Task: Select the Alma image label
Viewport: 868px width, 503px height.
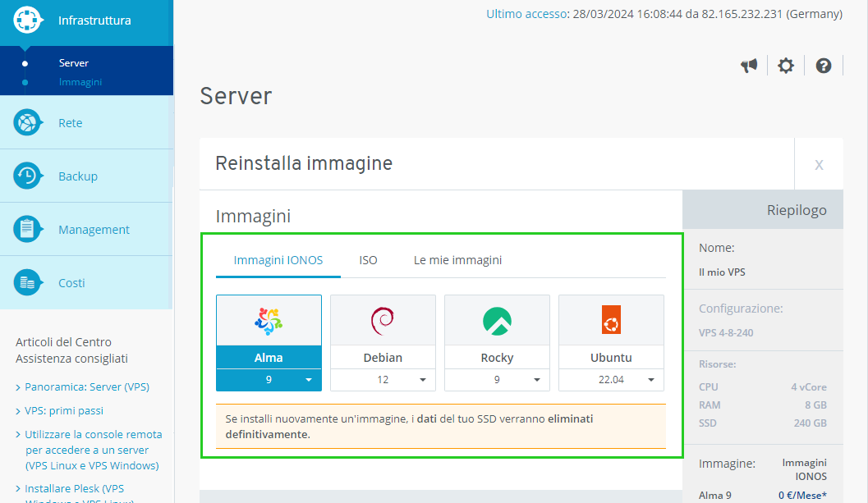Action: coord(269,358)
